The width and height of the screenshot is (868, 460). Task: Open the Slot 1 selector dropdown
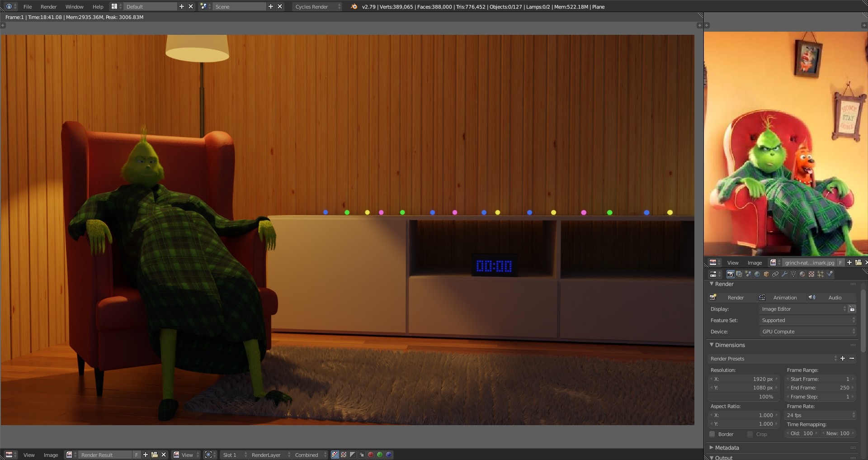pos(234,455)
